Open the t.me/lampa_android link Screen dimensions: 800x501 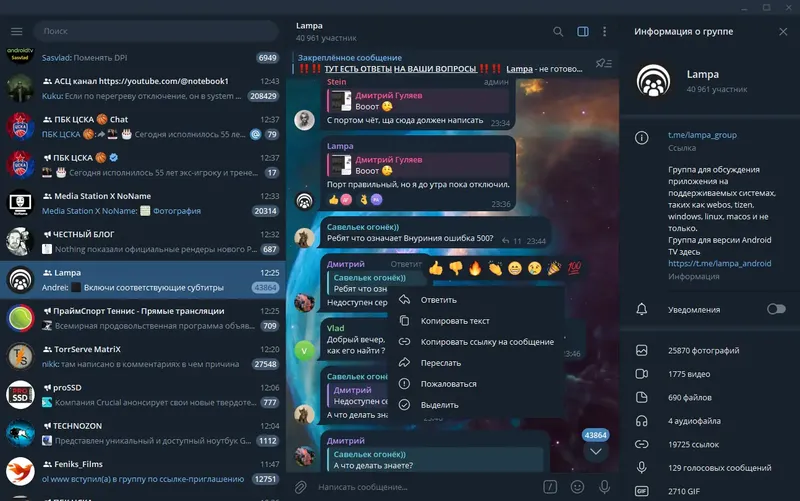click(719, 264)
